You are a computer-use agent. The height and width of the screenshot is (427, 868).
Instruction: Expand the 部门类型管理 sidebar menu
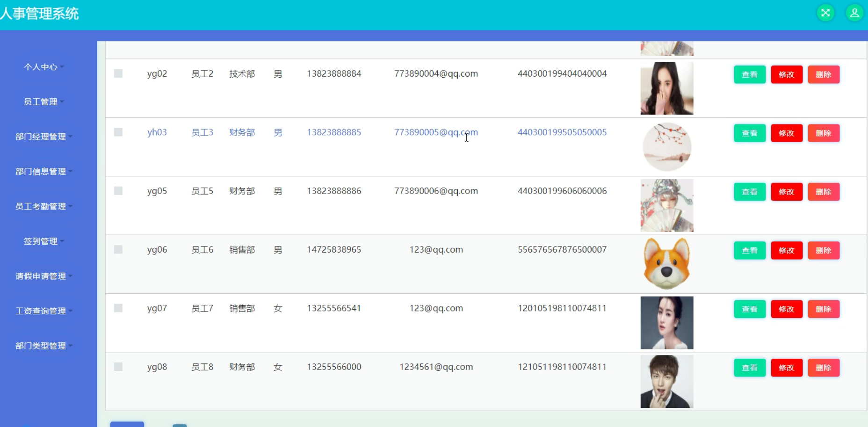click(x=43, y=346)
